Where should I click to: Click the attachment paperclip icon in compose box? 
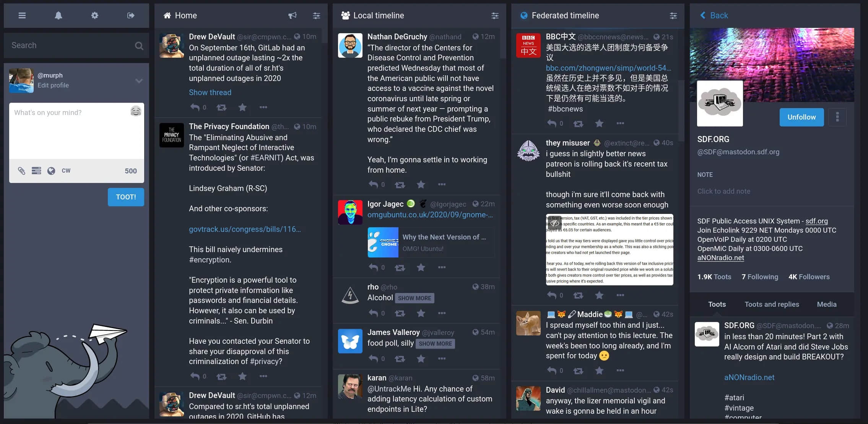[x=21, y=170]
